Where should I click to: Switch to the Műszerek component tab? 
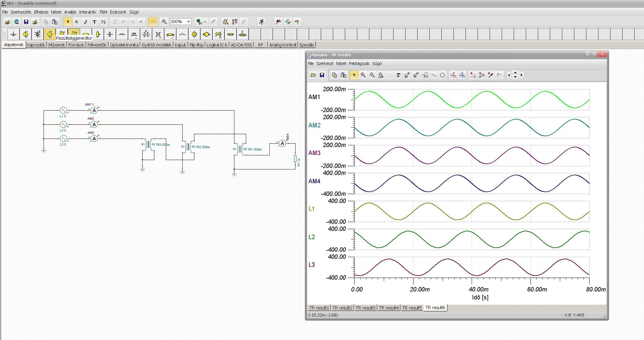click(x=57, y=45)
